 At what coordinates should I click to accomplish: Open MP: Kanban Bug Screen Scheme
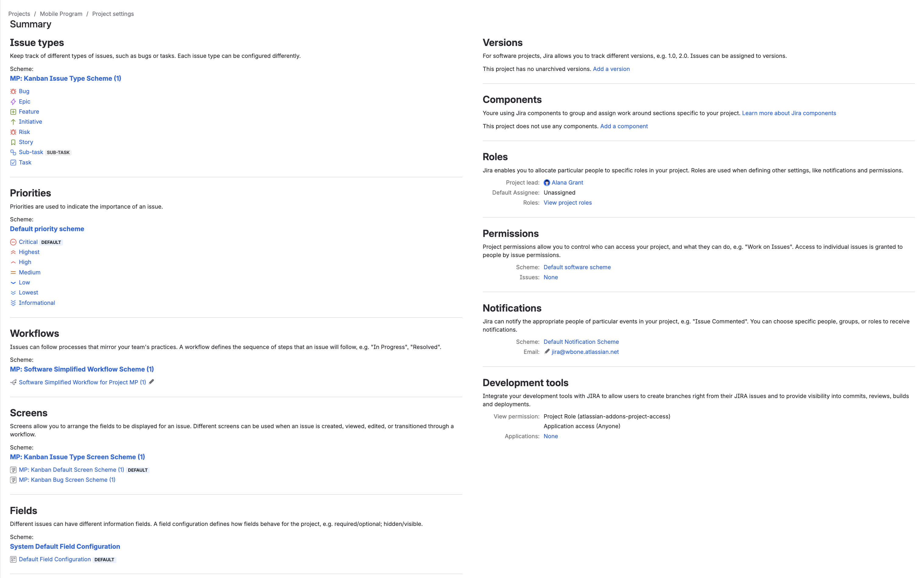click(x=66, y=479)
